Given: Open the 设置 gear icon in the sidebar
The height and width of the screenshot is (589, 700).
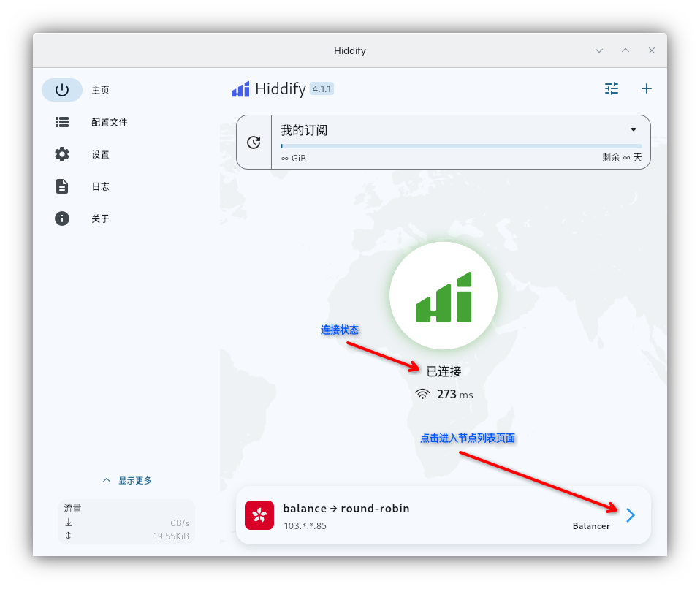Looking at the screenshot, I should [x=62, y=154].
